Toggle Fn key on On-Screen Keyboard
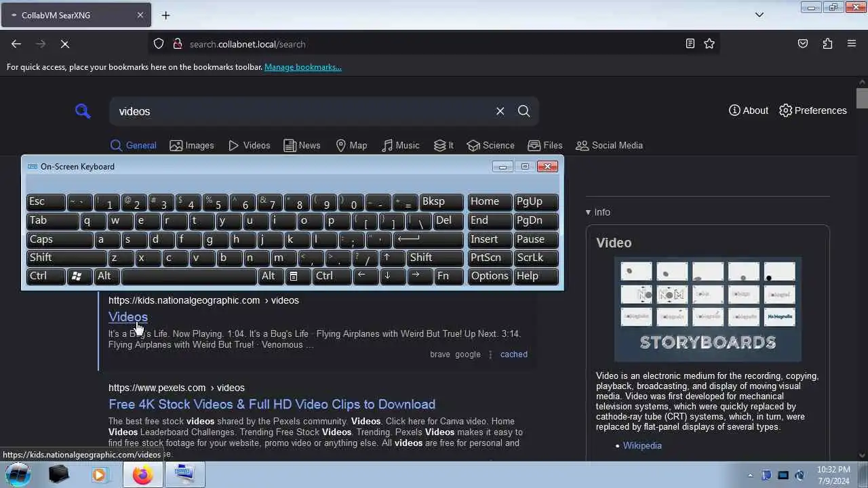 [449, 276]
